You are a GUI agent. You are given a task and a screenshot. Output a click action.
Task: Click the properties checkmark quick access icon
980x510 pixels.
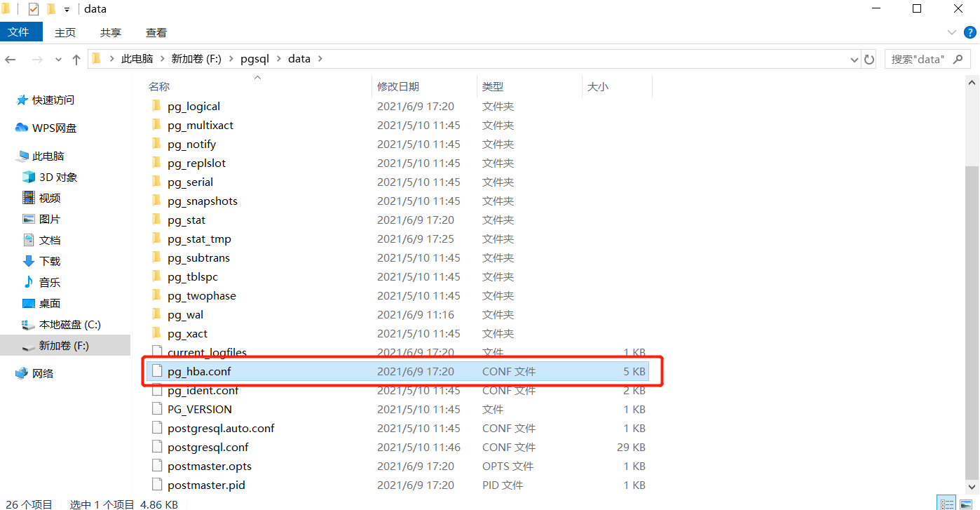click(34, 9)
